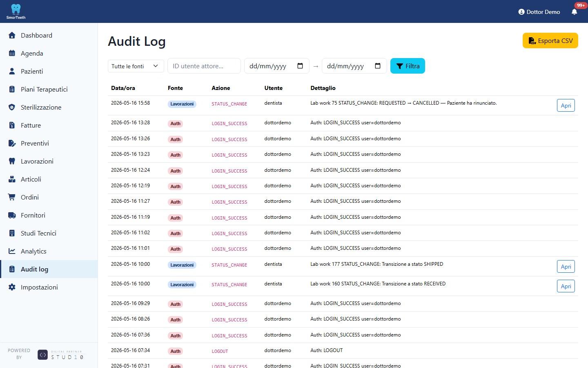Go to Agenda section

pos(49,53)
